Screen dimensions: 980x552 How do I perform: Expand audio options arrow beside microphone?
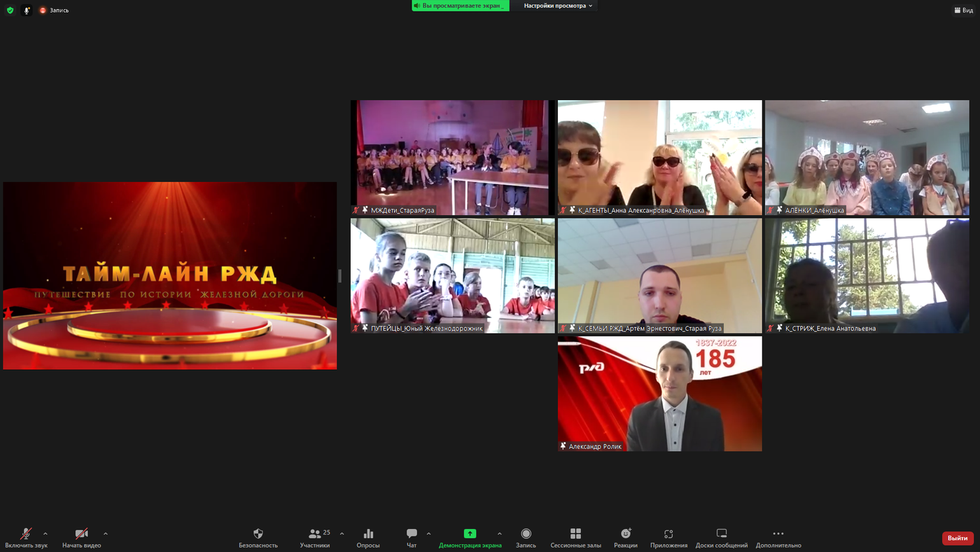coord(45,534)
